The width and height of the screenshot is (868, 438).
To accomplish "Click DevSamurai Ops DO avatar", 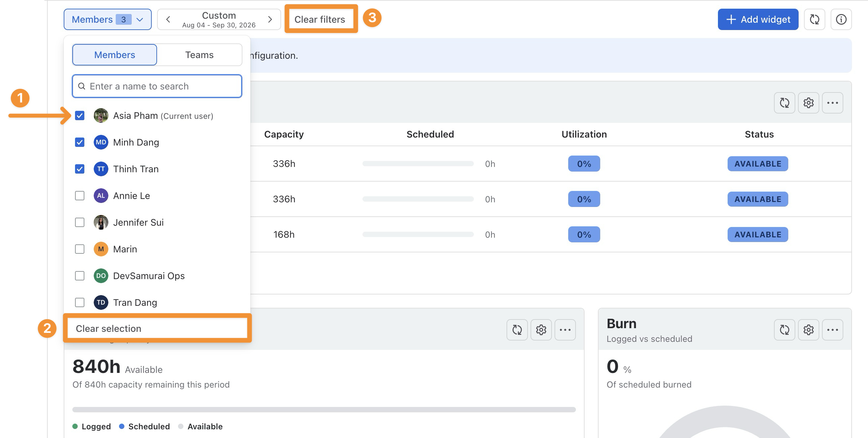I will pyautogui.click(x=101, y=276).
